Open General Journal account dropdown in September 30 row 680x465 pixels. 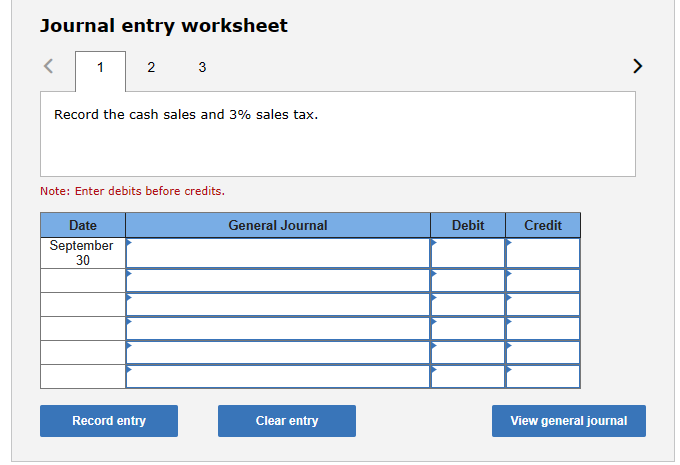pos(278,253)
